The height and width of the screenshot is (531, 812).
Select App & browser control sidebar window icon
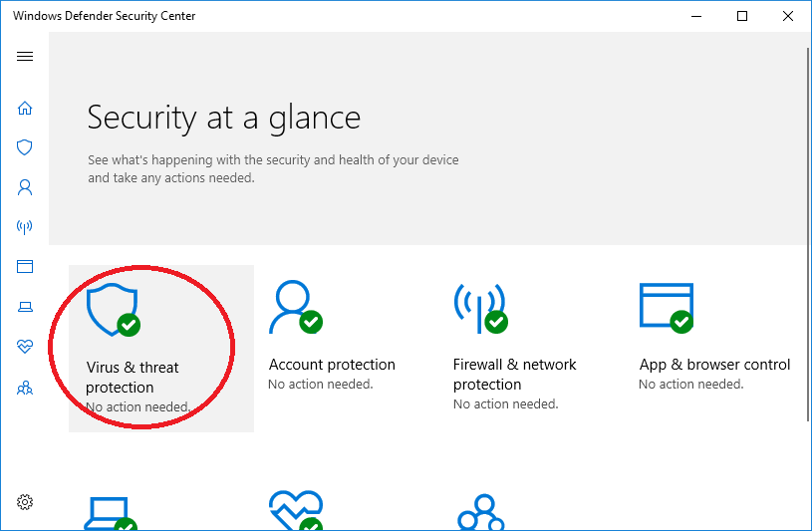[x=25, y=266]
